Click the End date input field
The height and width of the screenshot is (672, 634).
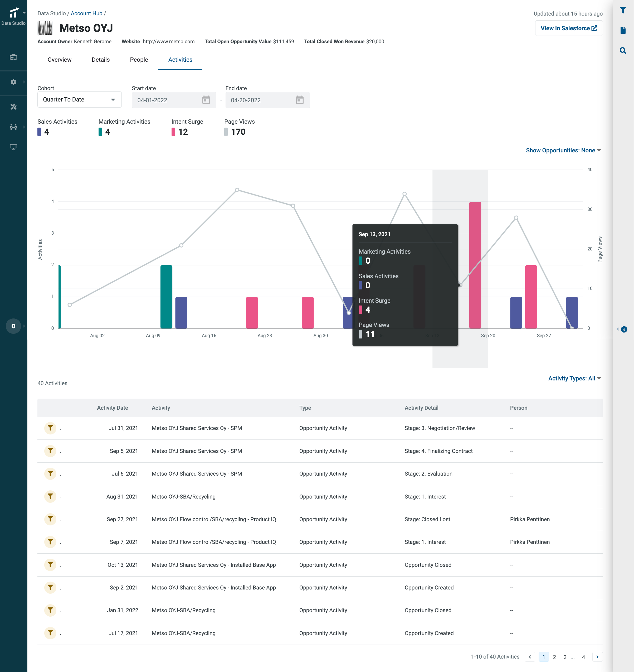[267, 100]
